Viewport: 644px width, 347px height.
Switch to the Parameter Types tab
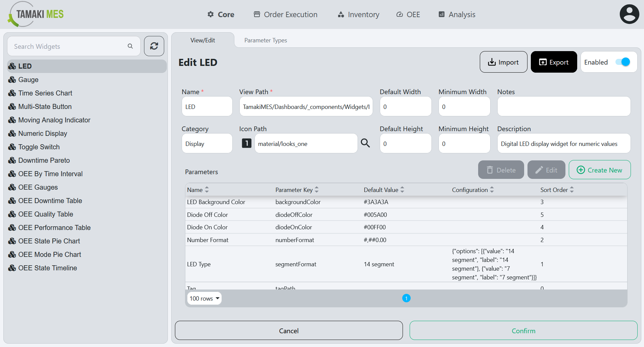[x=265, y=40]
